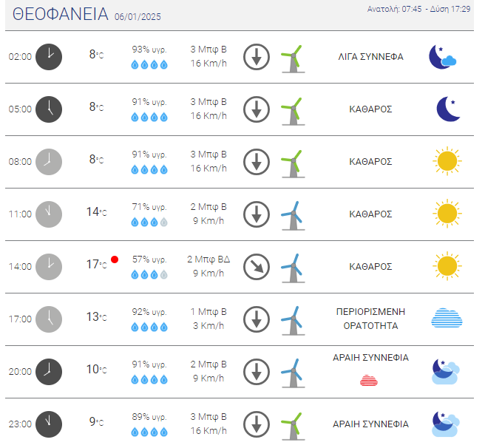Click the down wind arrow at 23:00
Viewport: 485px width, 448px height.
pyautogui.click(x=257, y=424)
